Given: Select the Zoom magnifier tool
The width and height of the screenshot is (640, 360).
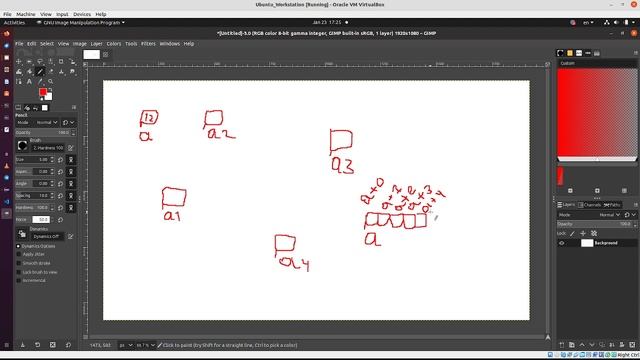Looking at the screenshot, I should [x=51, y=82].
